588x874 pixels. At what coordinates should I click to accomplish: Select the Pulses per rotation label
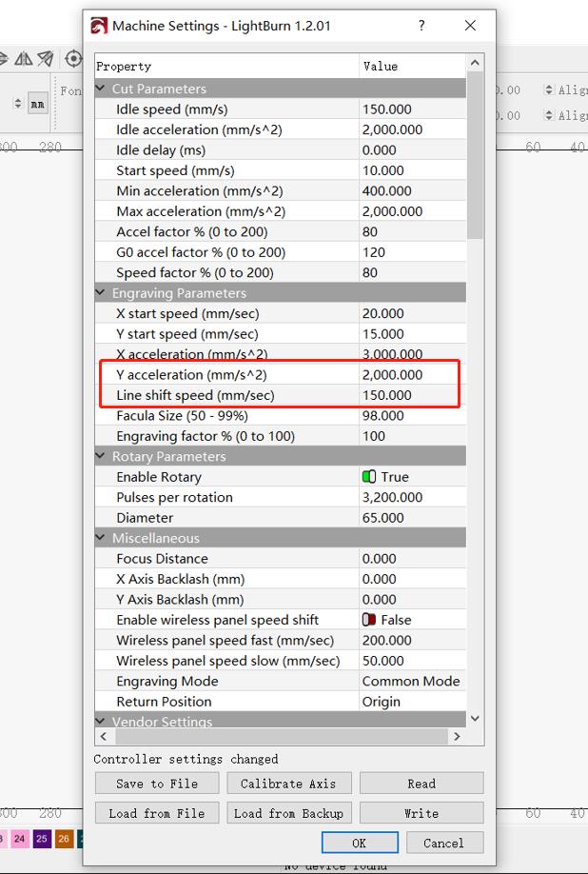click(x=174, y=497)
